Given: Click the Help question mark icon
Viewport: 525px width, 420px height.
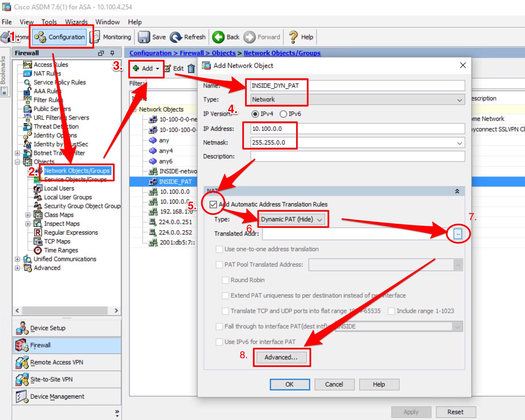Looking at the screenshot, I should (x=293, y=37).
